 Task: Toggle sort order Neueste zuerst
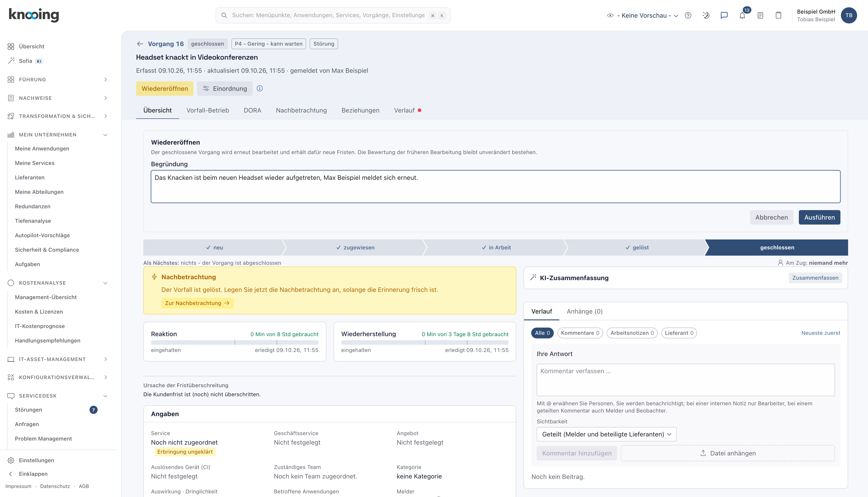[x=821, y=333]
